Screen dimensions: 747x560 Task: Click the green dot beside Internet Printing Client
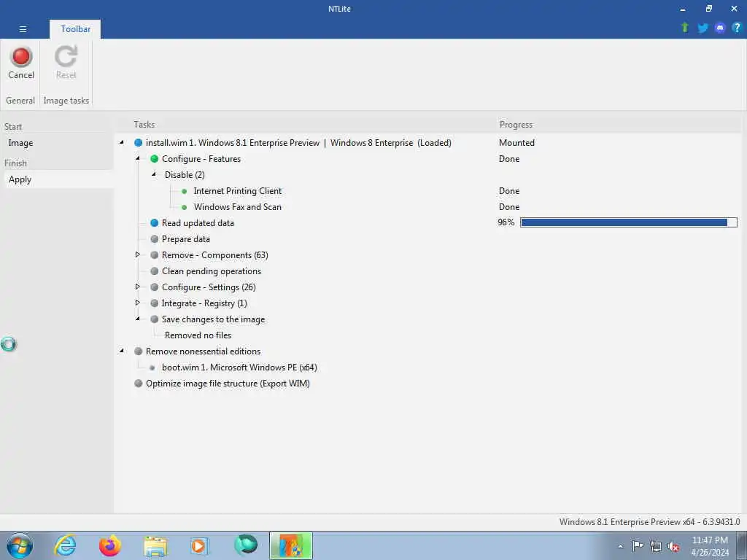pos(185,191)
